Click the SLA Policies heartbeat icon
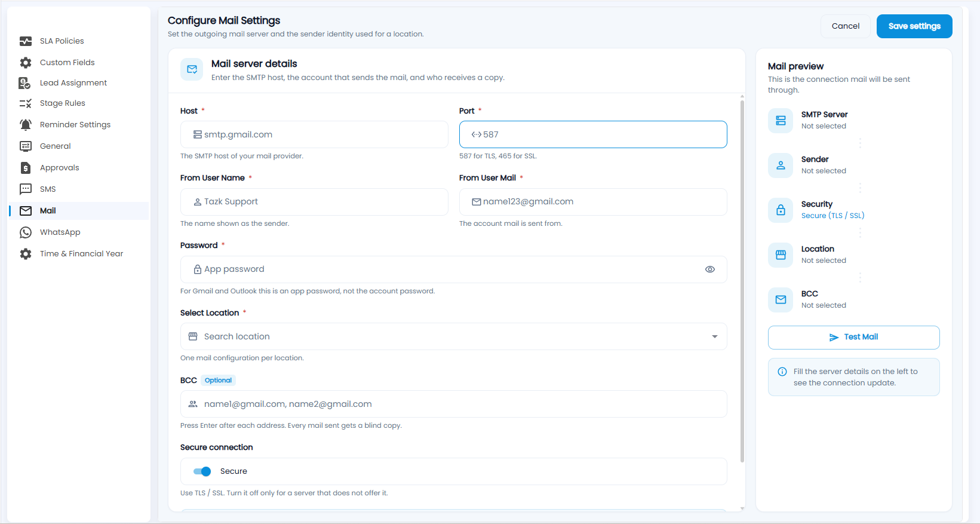This screenshot has height=524, width=980. (26, 41)
